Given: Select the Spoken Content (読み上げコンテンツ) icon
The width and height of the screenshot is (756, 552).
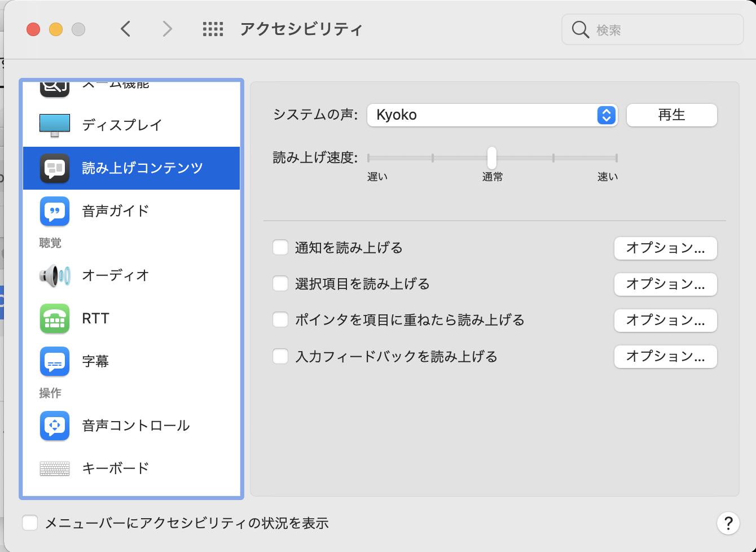Looking at the screenshot, I should 55,168.
